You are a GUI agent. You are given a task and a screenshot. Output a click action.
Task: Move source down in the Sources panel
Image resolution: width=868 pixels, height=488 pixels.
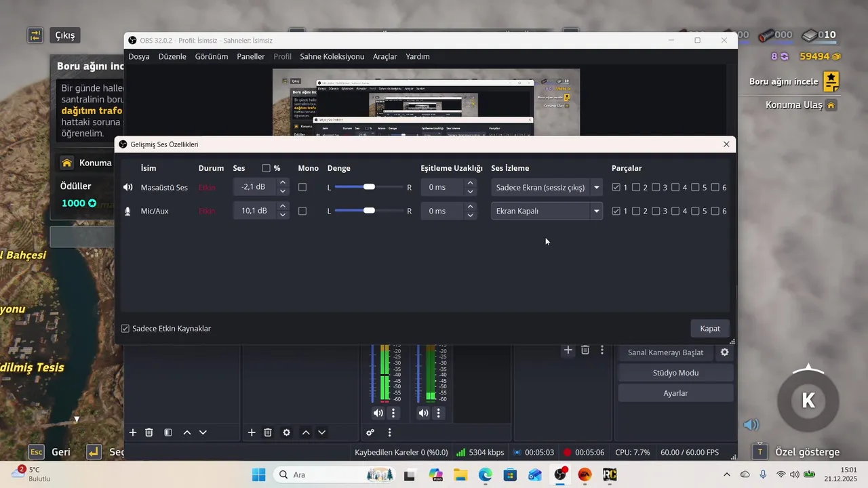tap(322, 432)
